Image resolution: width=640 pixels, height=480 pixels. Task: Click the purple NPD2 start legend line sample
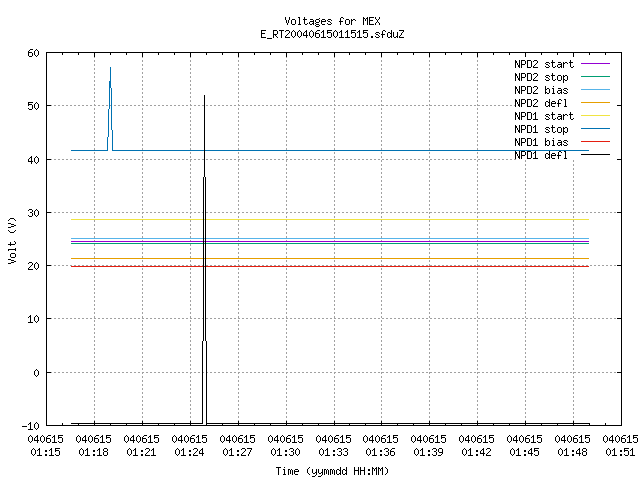click(x=595, y=64)
